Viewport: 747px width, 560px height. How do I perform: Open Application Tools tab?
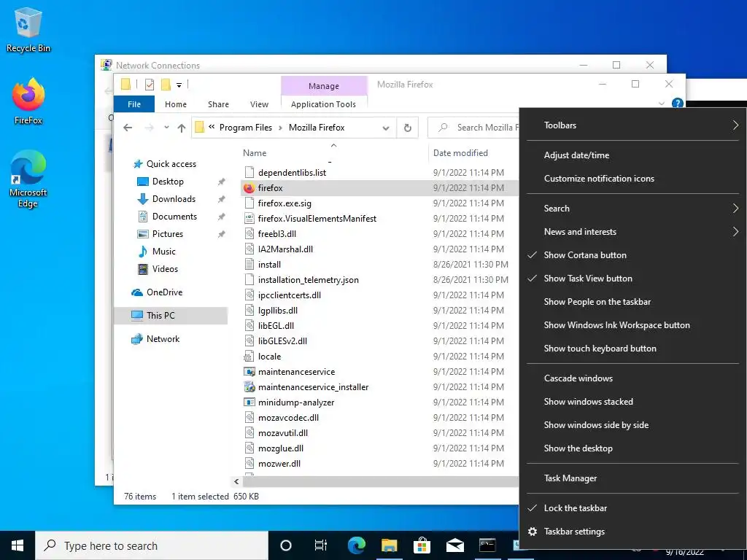coord(323,104)
